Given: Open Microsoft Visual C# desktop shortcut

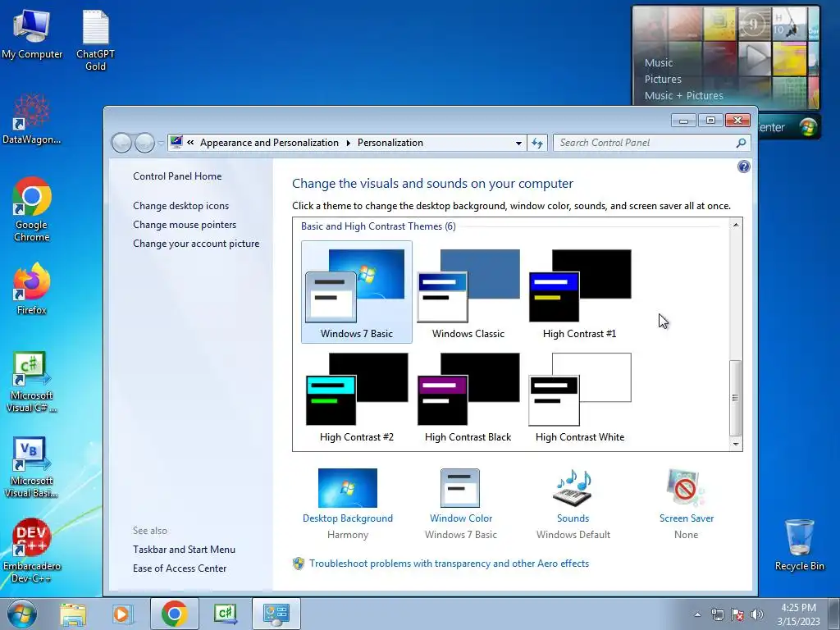Looking at the screenshot, I should (31, 381).
